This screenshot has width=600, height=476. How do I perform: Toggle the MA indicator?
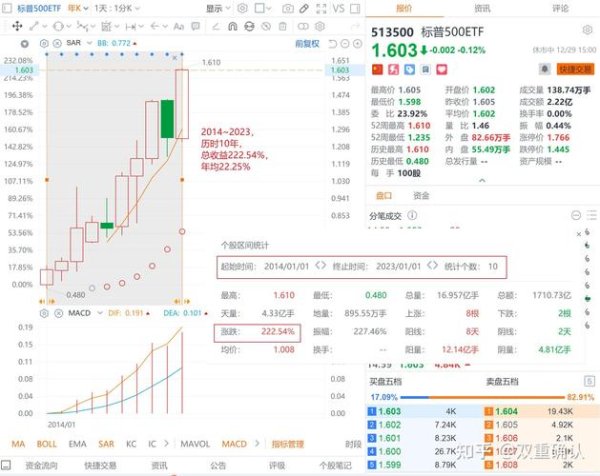(18, 444)
